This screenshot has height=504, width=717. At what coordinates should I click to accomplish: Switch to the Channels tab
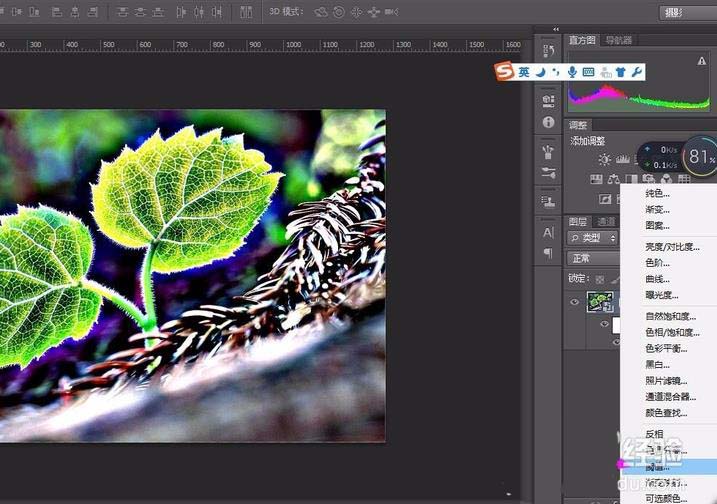pyautogui.click(x=606, y=221)
